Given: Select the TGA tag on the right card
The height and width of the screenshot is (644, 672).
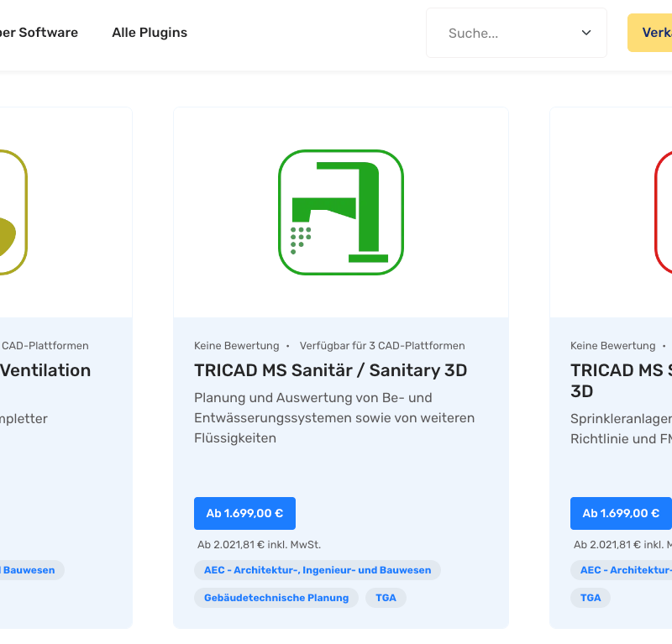Looking at the screenshot, I should (x=591, y=598).
